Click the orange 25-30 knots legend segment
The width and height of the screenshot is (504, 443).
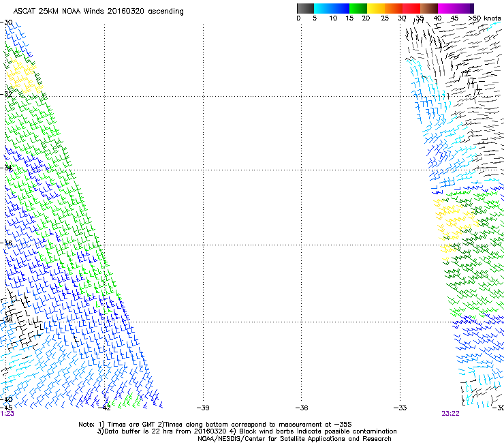pos(394,8)
